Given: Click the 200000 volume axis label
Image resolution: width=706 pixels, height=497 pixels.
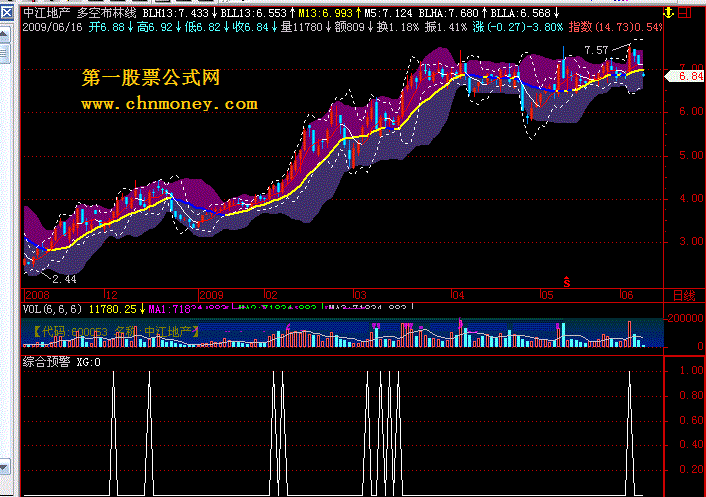Looking at the screenshot, I should coord(685,318).
